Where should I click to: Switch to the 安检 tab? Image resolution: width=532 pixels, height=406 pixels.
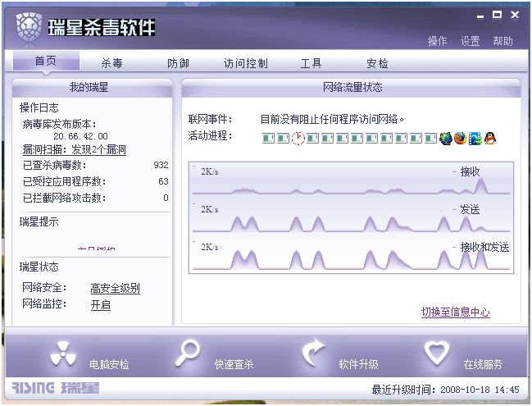click(x=377, y=63)
